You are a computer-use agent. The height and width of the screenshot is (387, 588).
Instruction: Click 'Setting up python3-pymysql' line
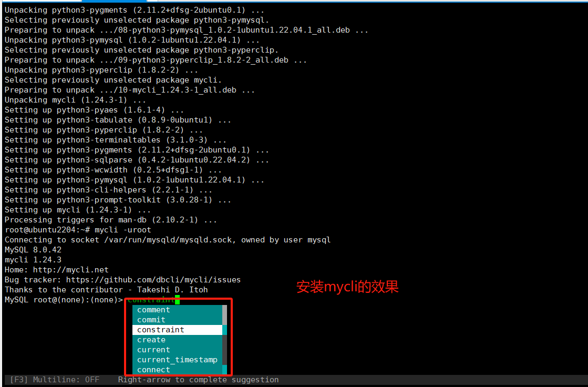point(134,180)
